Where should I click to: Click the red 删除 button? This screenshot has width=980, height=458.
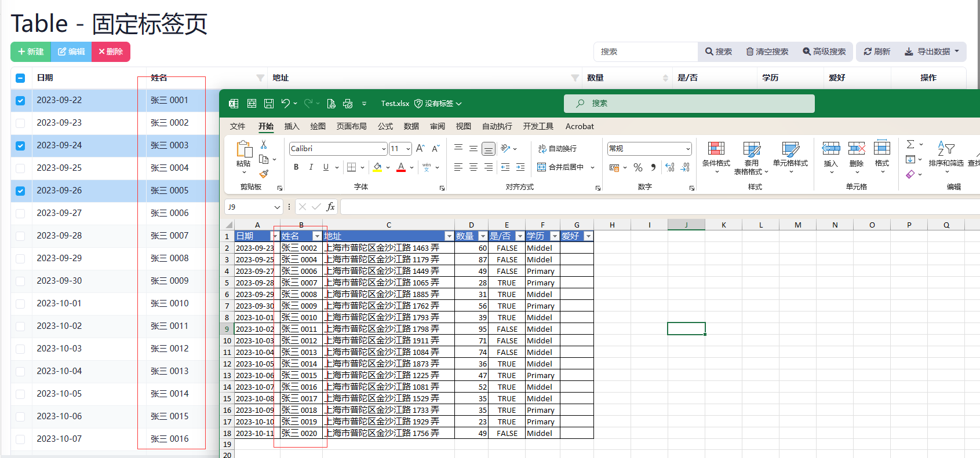pyautogui.click(x=111, y=52)
